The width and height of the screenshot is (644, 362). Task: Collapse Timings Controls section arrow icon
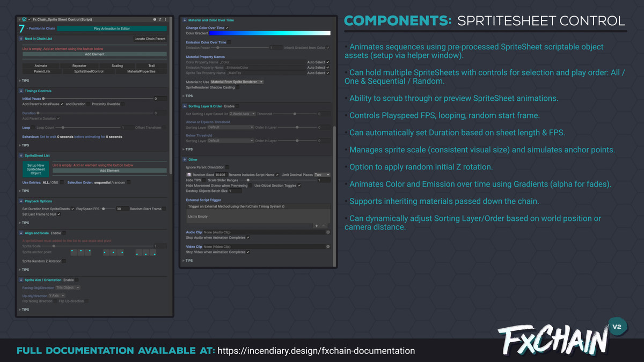coord(21,91)
